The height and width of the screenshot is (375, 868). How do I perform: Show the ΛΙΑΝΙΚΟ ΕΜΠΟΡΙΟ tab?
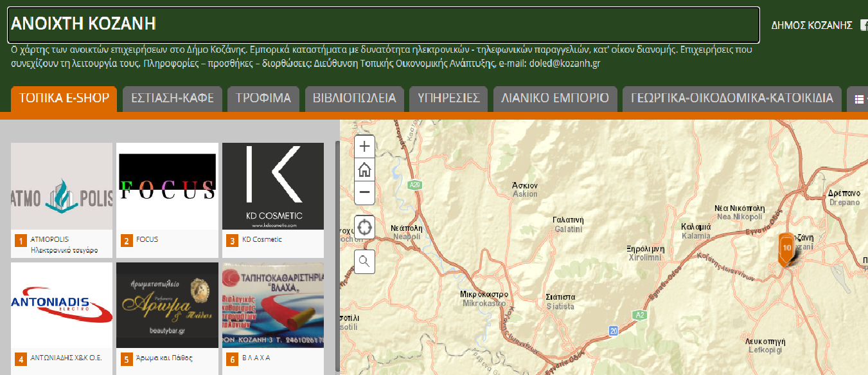click(554, 98)
